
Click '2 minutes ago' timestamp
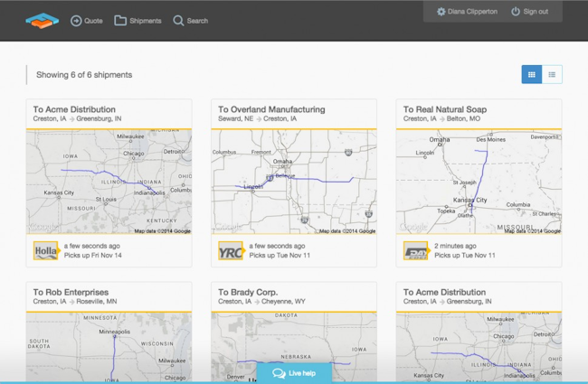(x=455, y=246)
